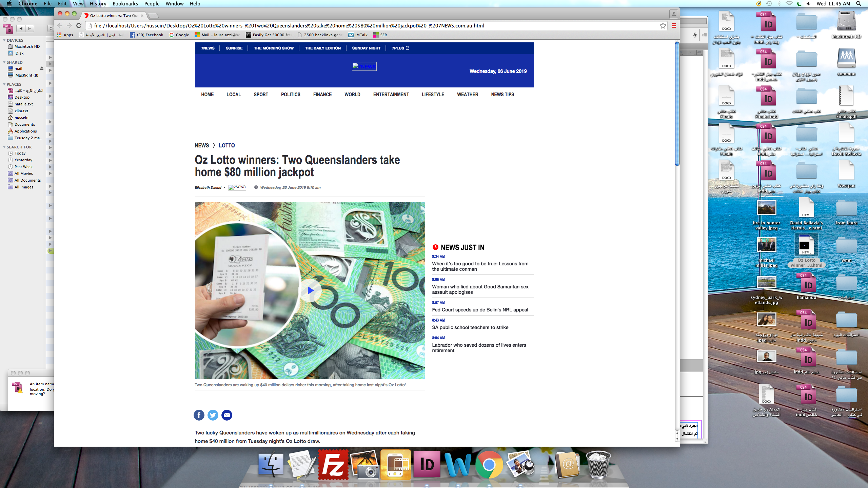This screenshot has width=868, height=488.
Task: Open the Bookmarks menu
Action: click(125, 4)
